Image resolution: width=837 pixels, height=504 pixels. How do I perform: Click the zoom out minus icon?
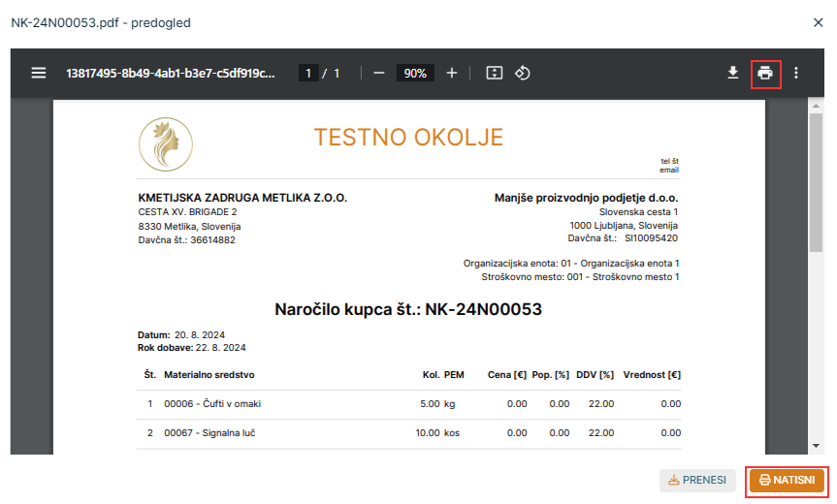tap(379, 73)
